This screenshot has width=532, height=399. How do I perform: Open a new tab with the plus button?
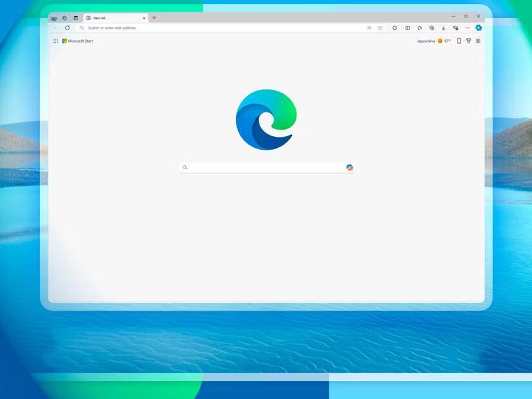(154, 18)
